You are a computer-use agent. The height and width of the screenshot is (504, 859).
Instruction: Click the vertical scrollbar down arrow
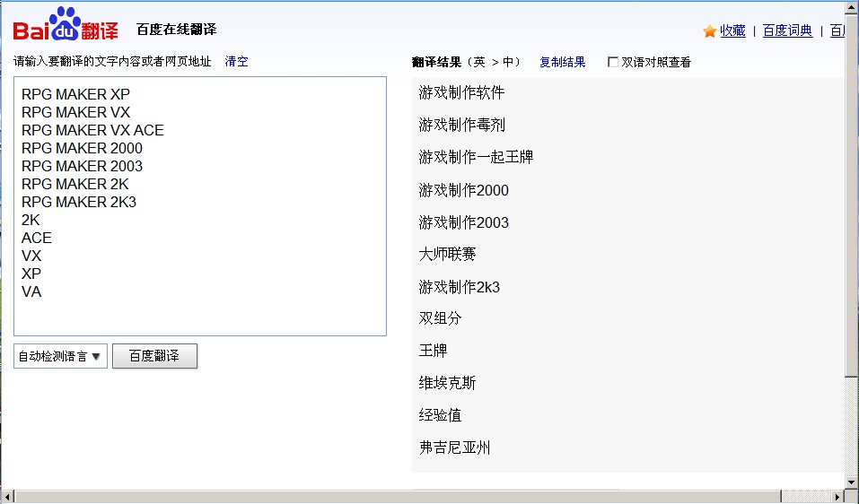[851, 482]
